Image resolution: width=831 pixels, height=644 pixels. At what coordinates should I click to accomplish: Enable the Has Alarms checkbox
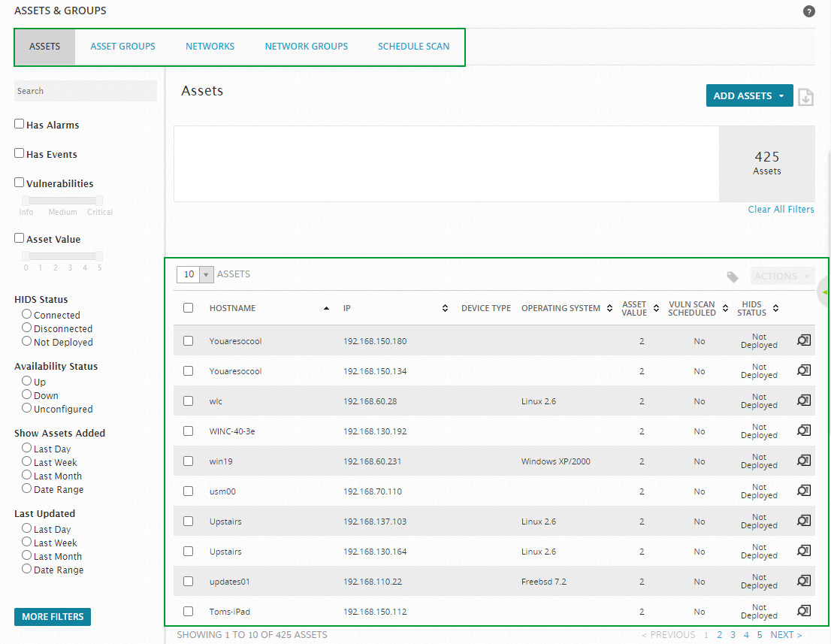[x=19, y=123]
